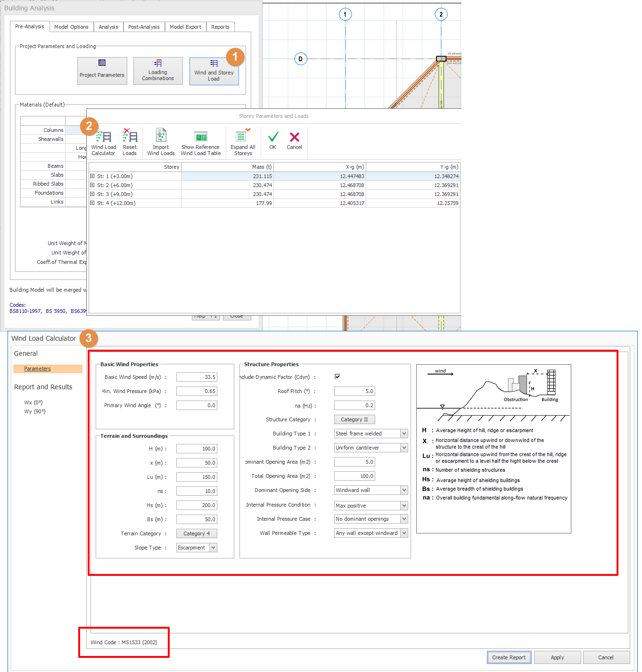
Task: Click the Create Report button
Action: 509,657
